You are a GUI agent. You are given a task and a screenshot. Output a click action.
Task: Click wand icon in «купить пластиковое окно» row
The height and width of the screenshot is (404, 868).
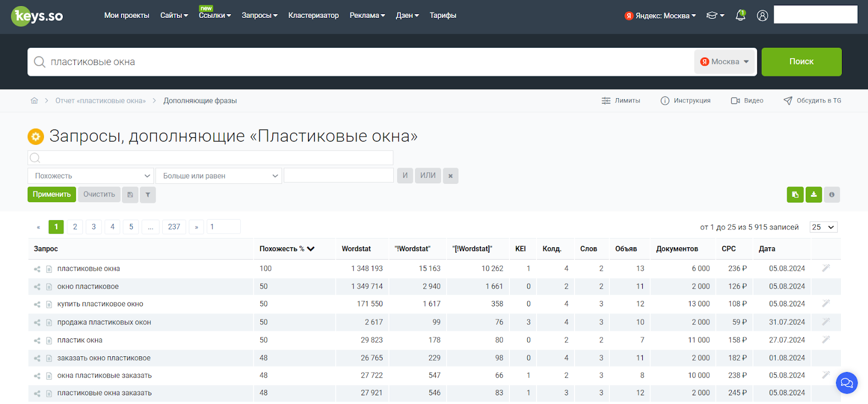coord(826,304)
